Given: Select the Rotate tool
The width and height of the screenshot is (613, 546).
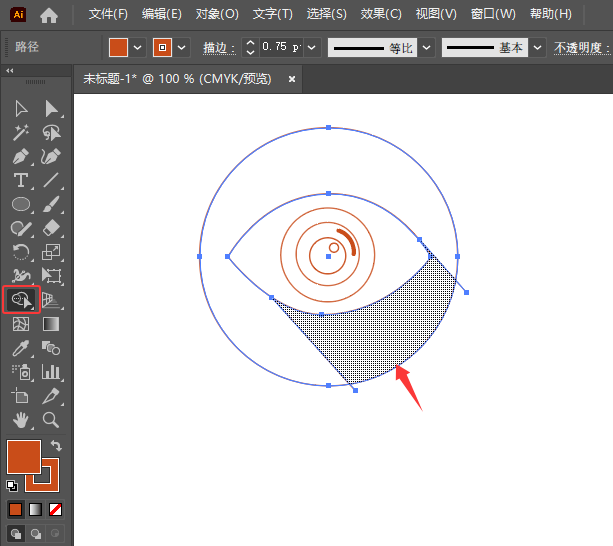Looking at the screenshot, I should coord(21,252).
